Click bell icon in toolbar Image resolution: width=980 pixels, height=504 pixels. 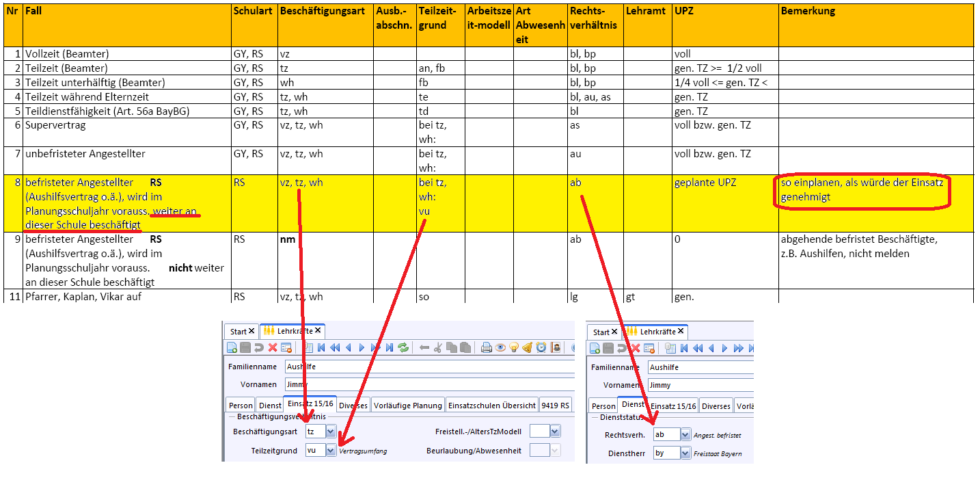528,347
